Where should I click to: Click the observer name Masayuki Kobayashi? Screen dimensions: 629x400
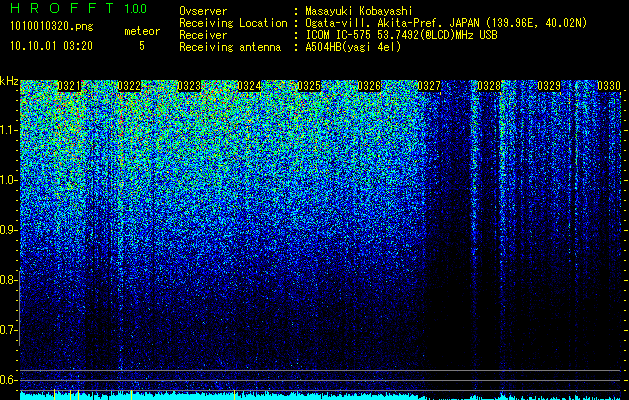(x=359, y=11)
